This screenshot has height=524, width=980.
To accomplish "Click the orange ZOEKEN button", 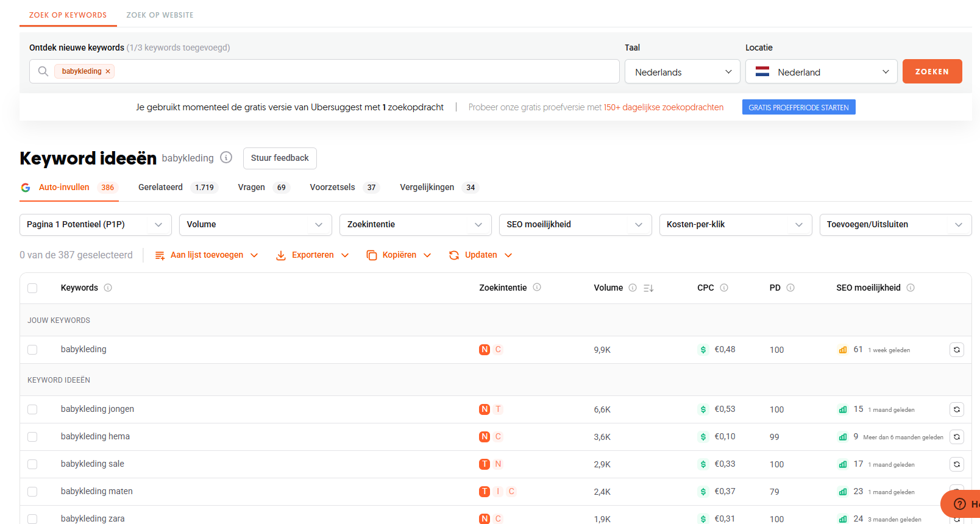I will point(932,71).
